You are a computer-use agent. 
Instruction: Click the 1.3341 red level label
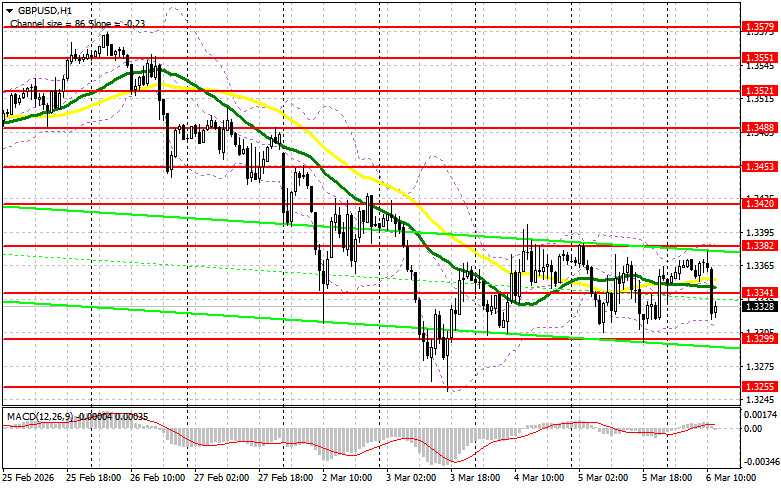pos(760,292)
